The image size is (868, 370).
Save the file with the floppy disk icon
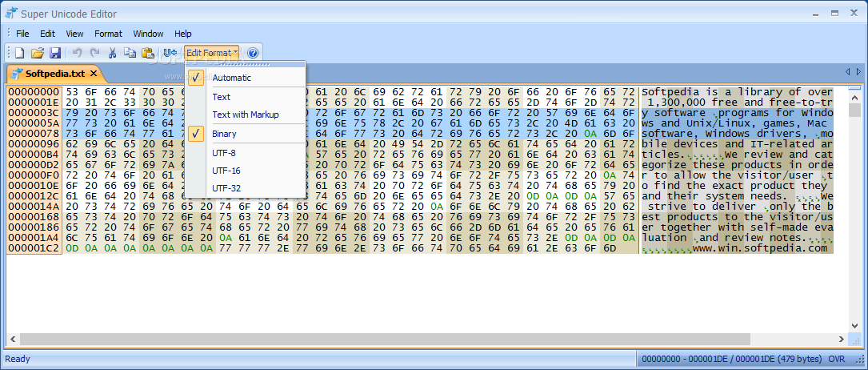click(55, 53)
